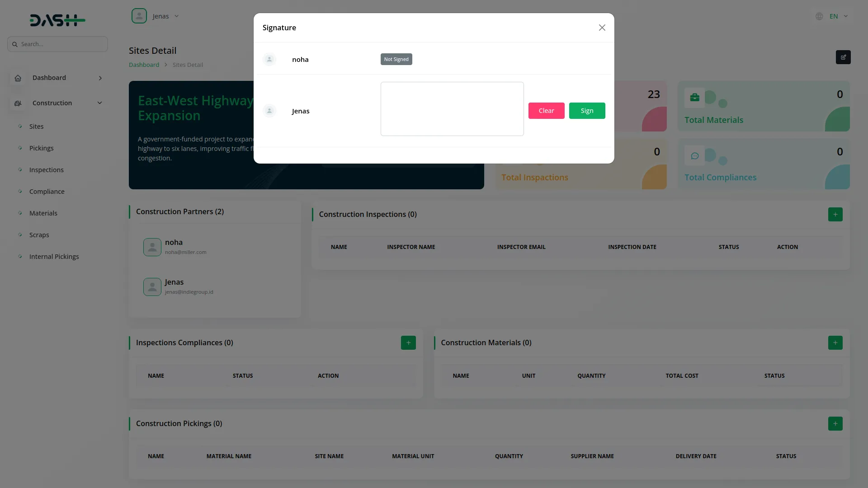Click the Clear signature button

(546, 111)
